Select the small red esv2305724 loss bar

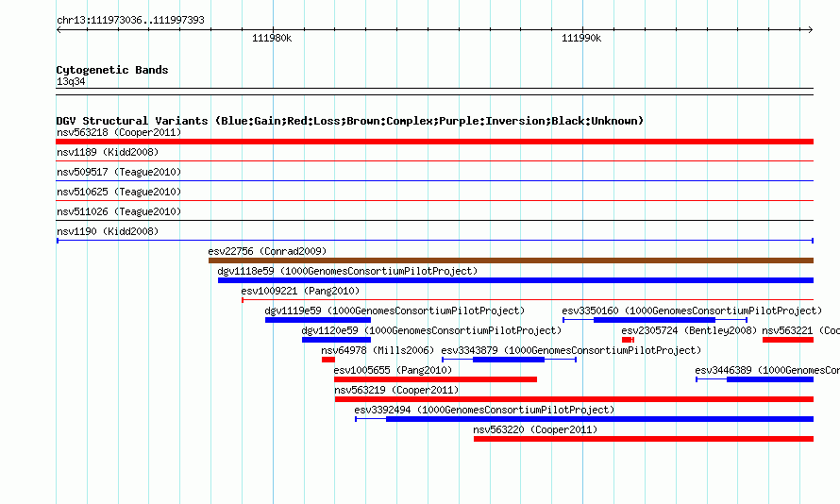pos(628,340)
